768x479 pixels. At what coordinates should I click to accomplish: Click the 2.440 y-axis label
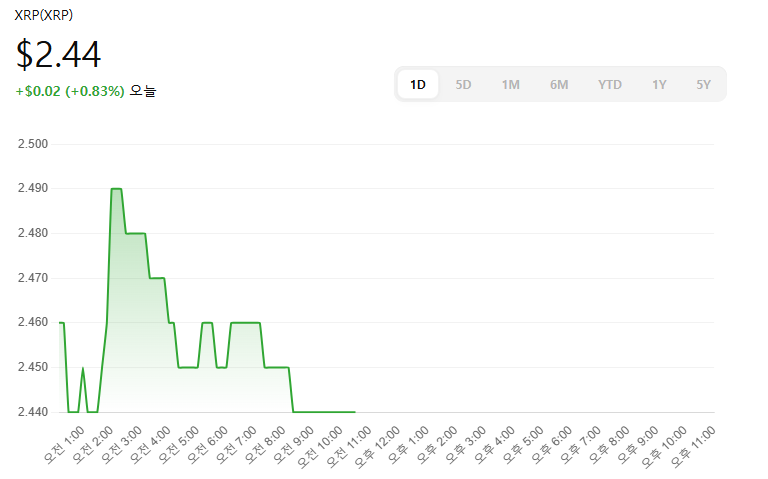pyautogui.click(x=33, y=412)
